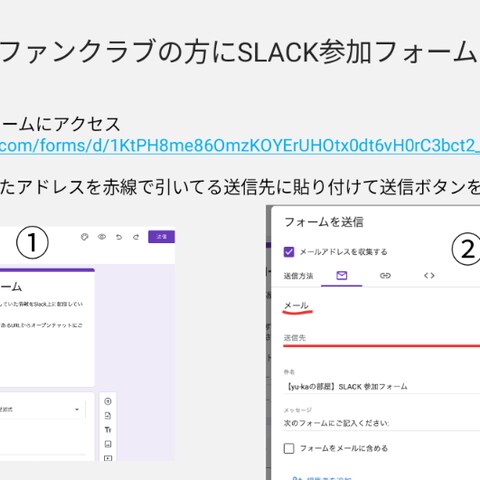Screen dimensions: 480x480
Task: Click the add image icon
Action: 108,444
